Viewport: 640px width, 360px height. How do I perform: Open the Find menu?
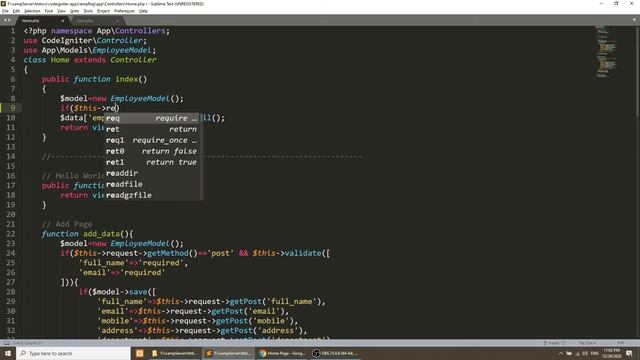coord(49,11)
